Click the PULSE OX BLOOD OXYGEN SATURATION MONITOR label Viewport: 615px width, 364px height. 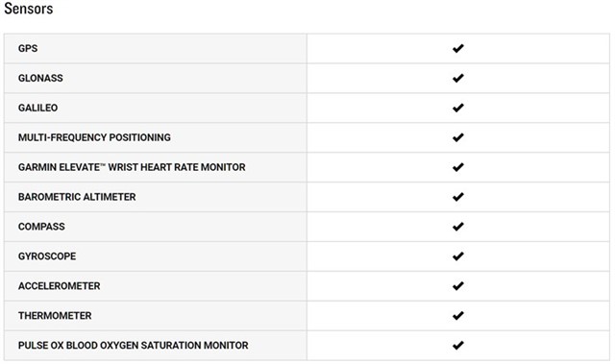point(133,345)
